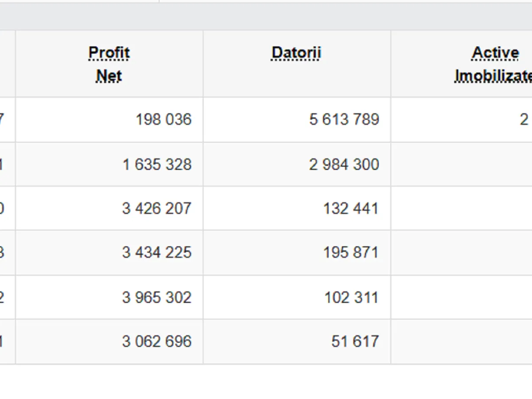Select the Datorii cell 195 871
This screenshot has height=399, width=532.
point(351,253)
